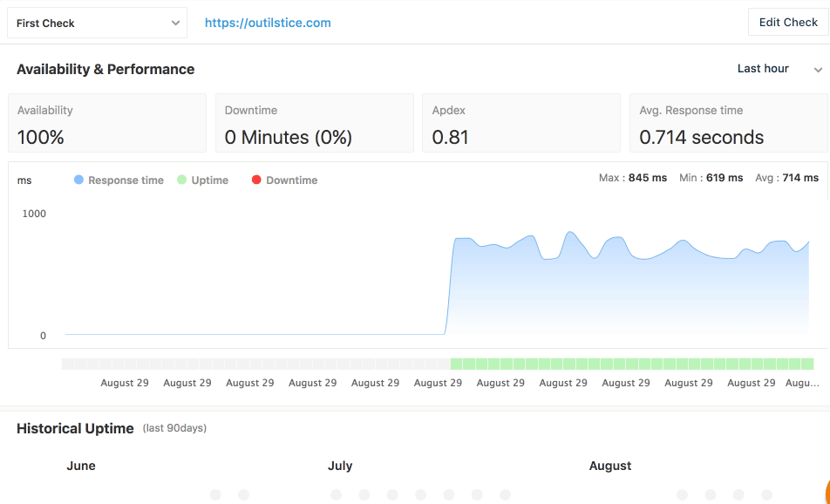The image size is (830, 504).
Task: Open the https://outilstice.com link
Action: click(268, 23)
